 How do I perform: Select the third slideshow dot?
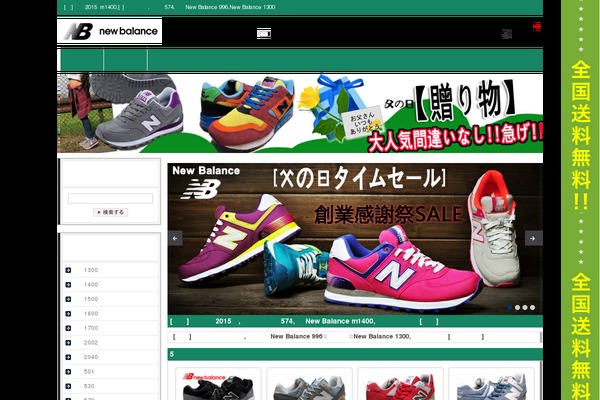[x=525, y=307]
